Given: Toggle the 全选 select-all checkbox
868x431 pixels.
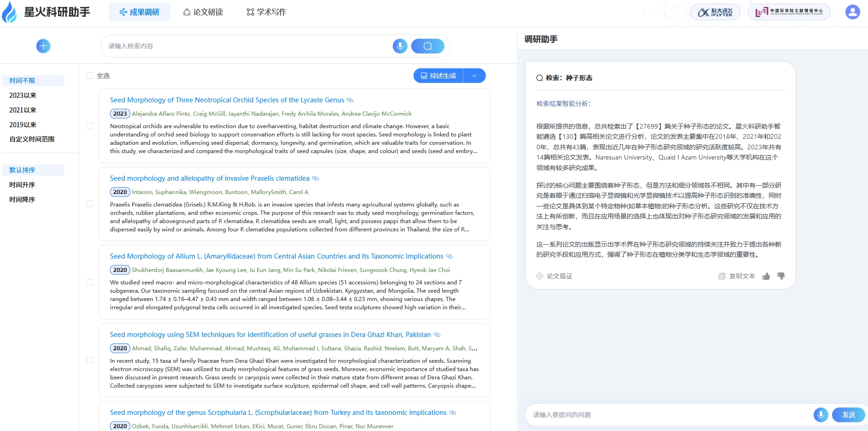Looking at the screenshot, I should point(90,76).
